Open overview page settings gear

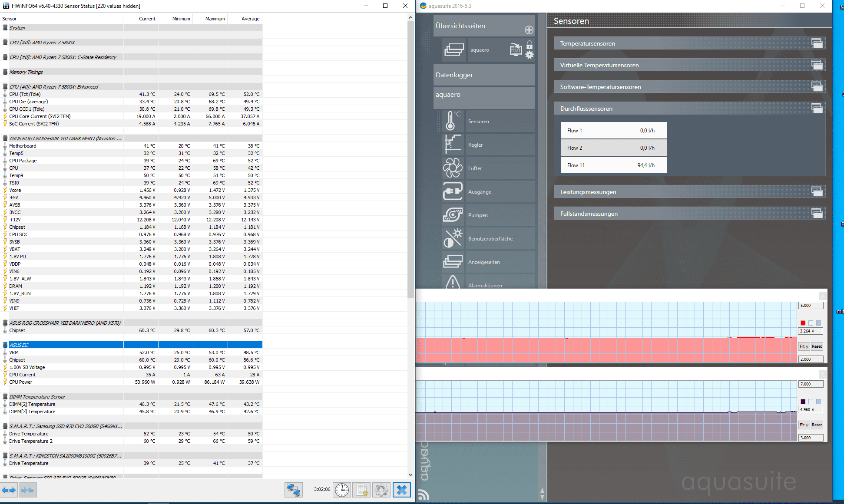click(x=530, y=55)
